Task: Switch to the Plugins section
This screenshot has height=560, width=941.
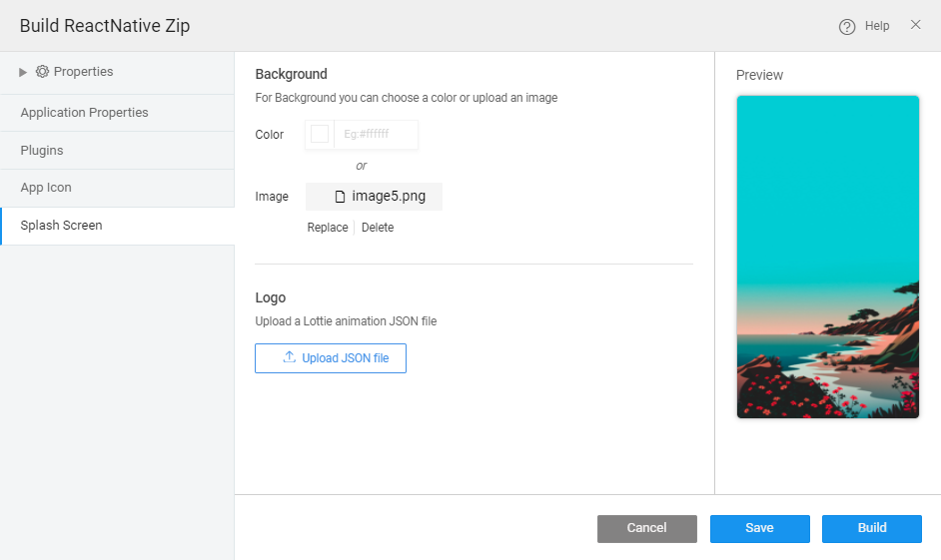Action: pyautogui.click(x=42, y=151)
